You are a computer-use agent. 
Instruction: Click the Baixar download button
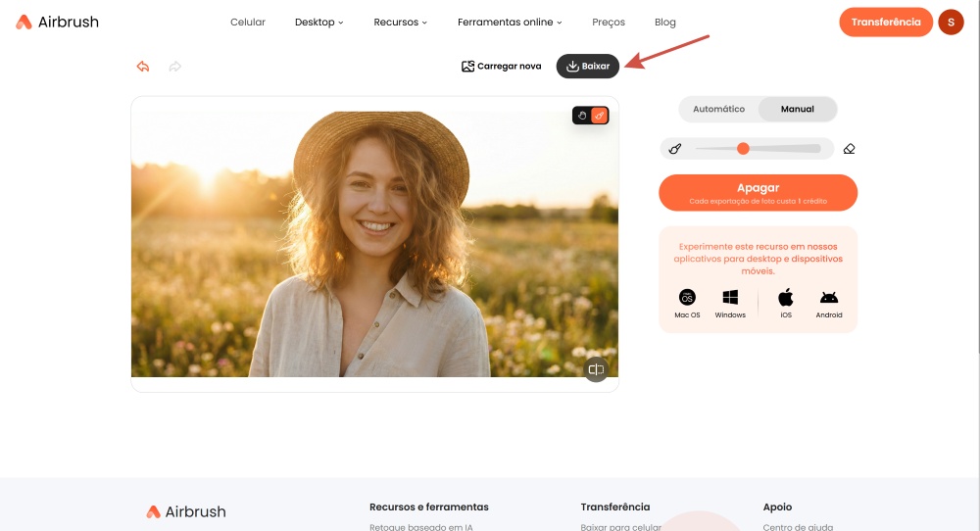(x=587, y=67)
